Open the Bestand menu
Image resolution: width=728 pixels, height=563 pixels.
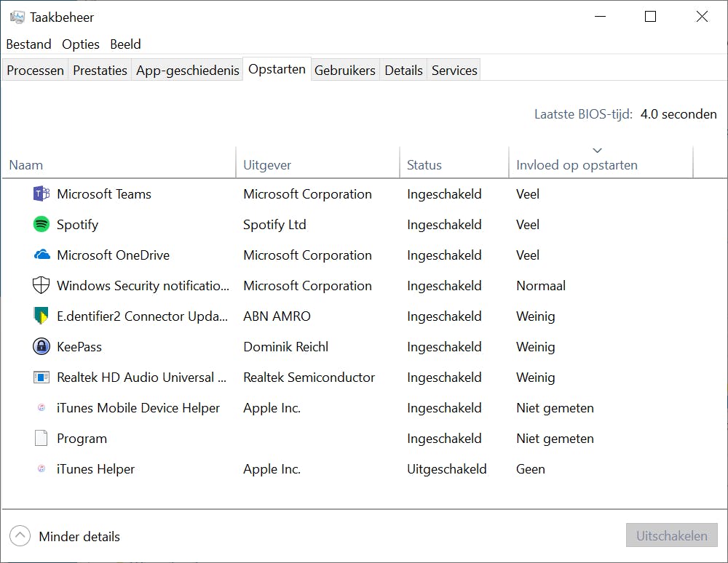[x=28, y=44]
